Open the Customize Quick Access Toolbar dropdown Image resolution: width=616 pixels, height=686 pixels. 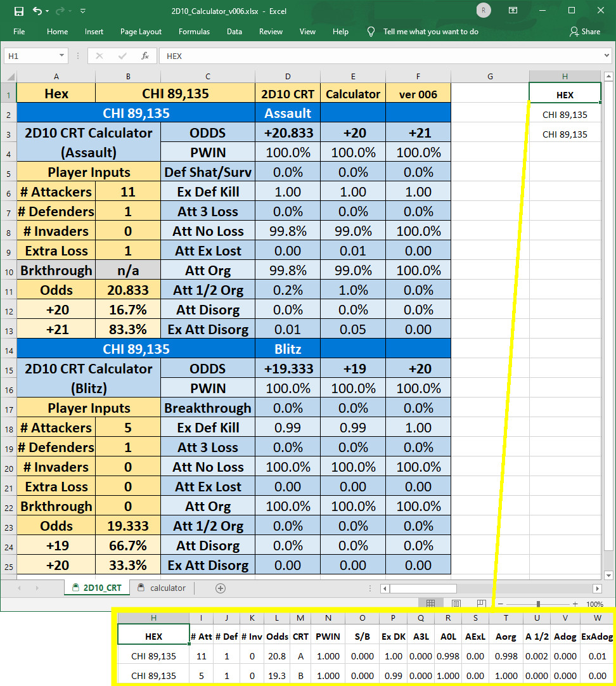point(83,10)
